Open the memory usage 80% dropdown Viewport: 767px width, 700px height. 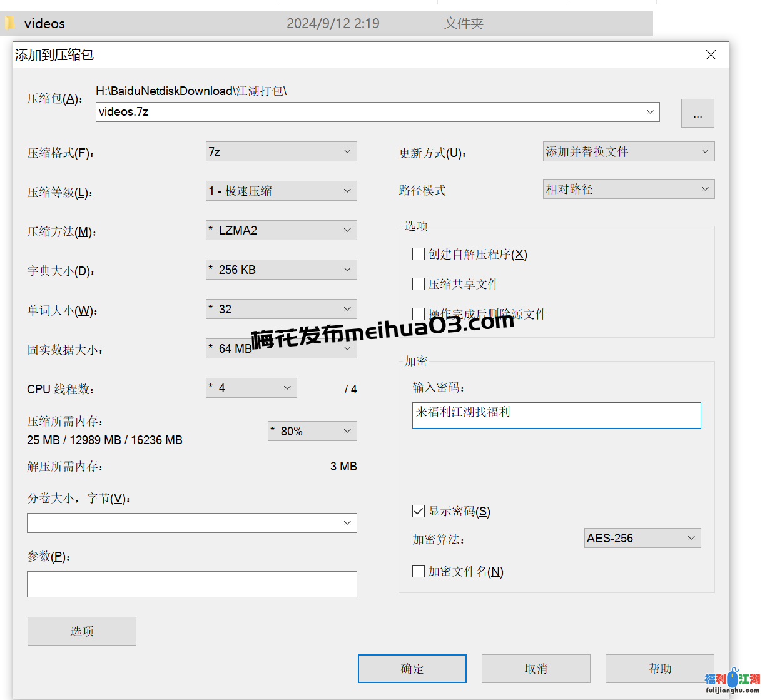(312, 431)
